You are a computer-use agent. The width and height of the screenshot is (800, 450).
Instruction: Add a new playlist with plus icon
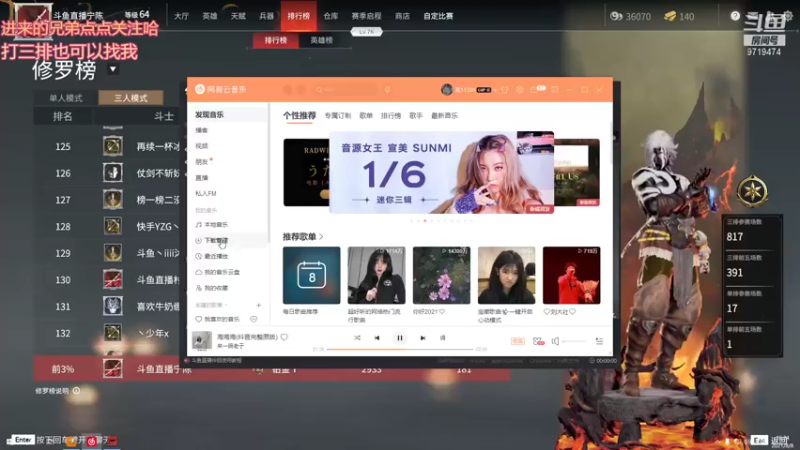[x=259, y=305]
